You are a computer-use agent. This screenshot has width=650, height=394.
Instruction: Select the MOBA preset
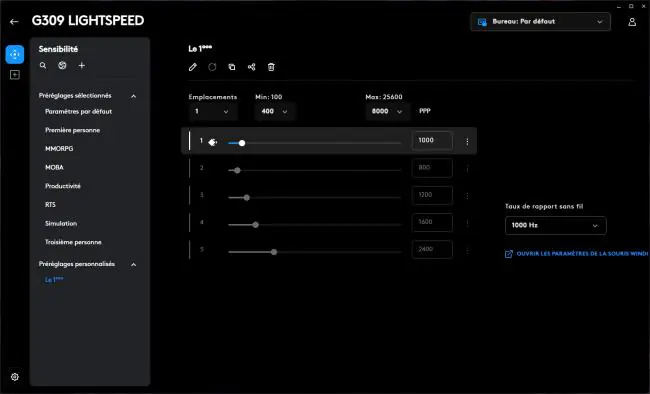[54, 167]
